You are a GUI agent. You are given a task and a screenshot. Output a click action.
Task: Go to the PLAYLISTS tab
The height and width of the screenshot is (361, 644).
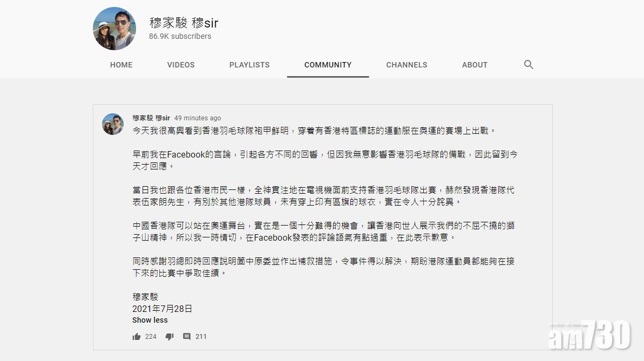pos(249,65)
